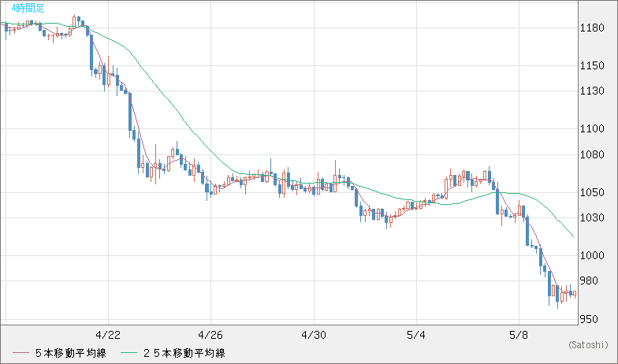Click the red 5-period average legend line

20,353
